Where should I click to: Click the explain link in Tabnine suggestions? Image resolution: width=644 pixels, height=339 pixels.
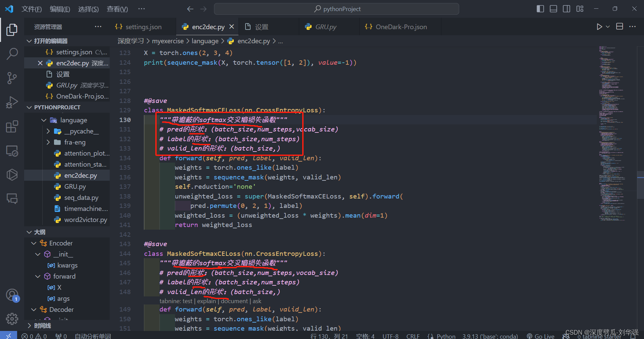pos(206,301)
